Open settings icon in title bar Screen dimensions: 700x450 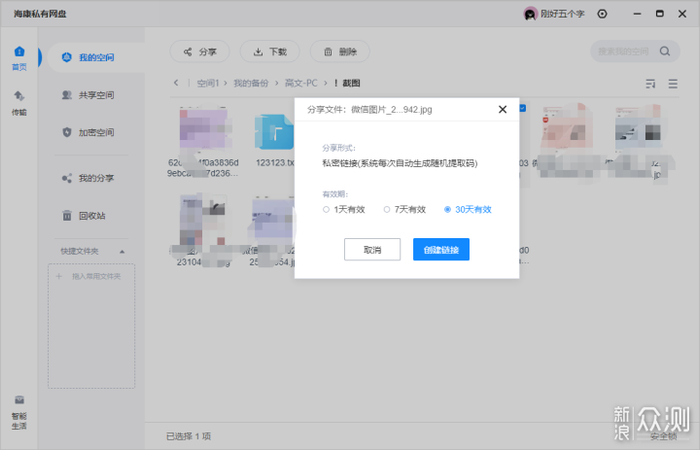click(x=602, y=14)
